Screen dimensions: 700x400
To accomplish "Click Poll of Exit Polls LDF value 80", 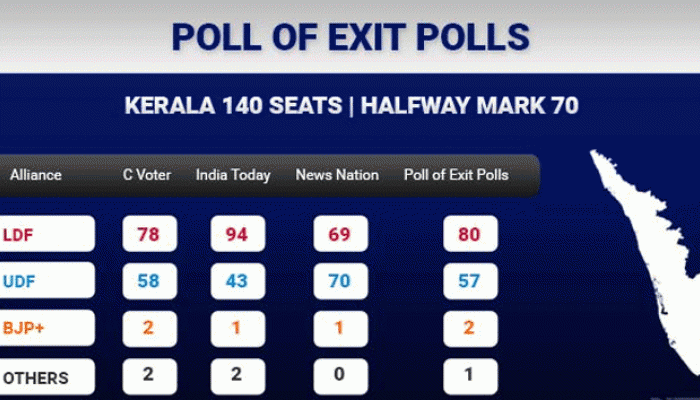I will [471, 234].
